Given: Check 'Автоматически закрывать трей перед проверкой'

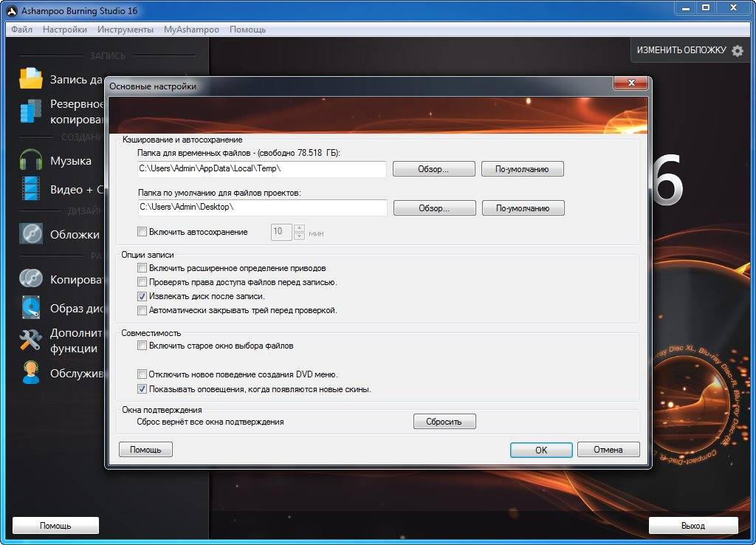Looking at the screenshot, I should coord(142,310).
